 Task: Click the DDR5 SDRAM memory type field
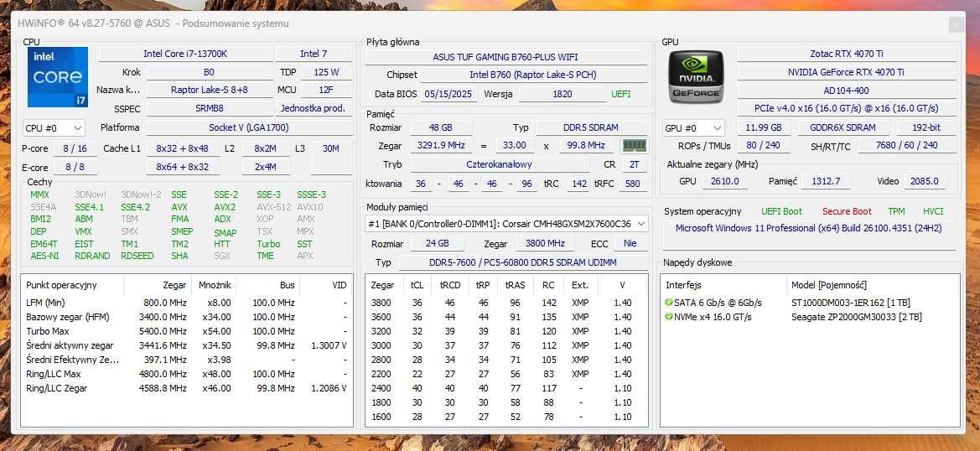click(x=591, y=128)
